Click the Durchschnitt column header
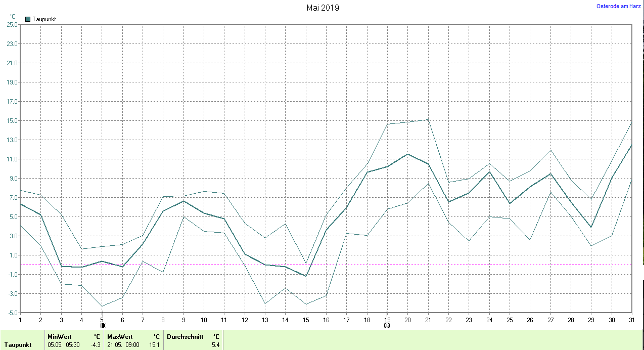The width and height of the screenshot is (644, 350). 186,337
